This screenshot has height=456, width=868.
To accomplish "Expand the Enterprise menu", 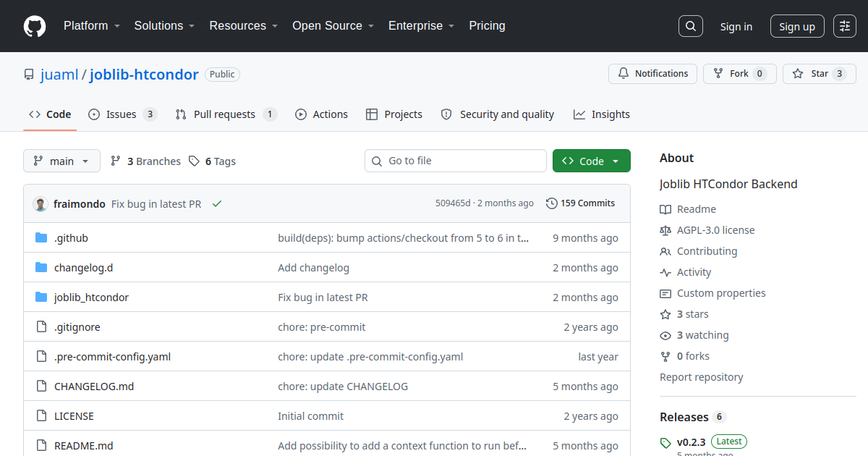I will click(x=421, y=26).
